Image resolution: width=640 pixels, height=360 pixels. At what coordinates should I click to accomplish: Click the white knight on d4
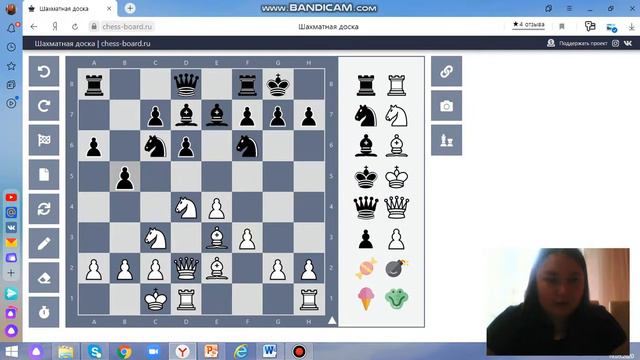186,207
